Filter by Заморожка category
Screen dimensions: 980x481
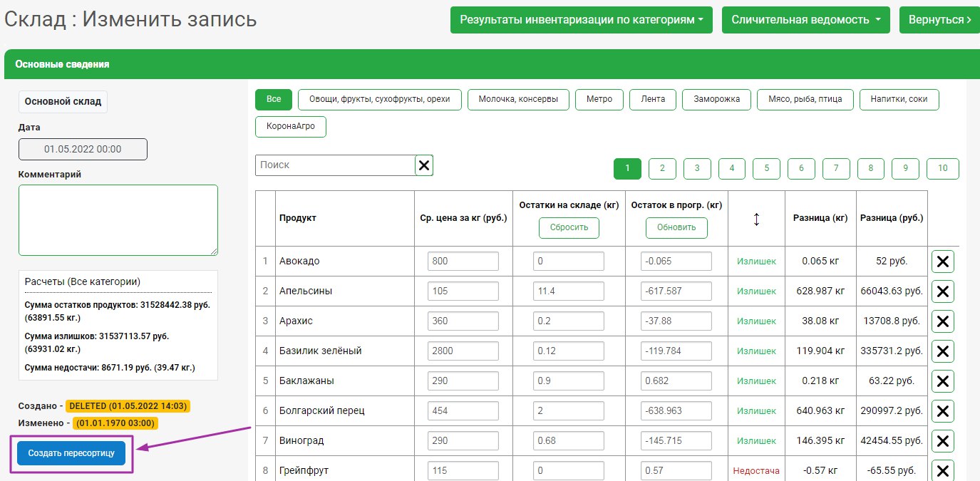tap(716, 100)
